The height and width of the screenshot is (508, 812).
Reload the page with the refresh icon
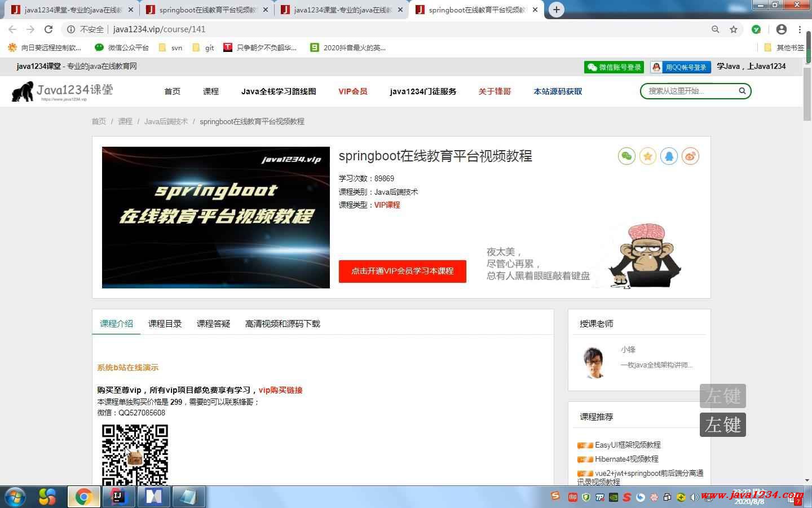[x=48, y=29]
